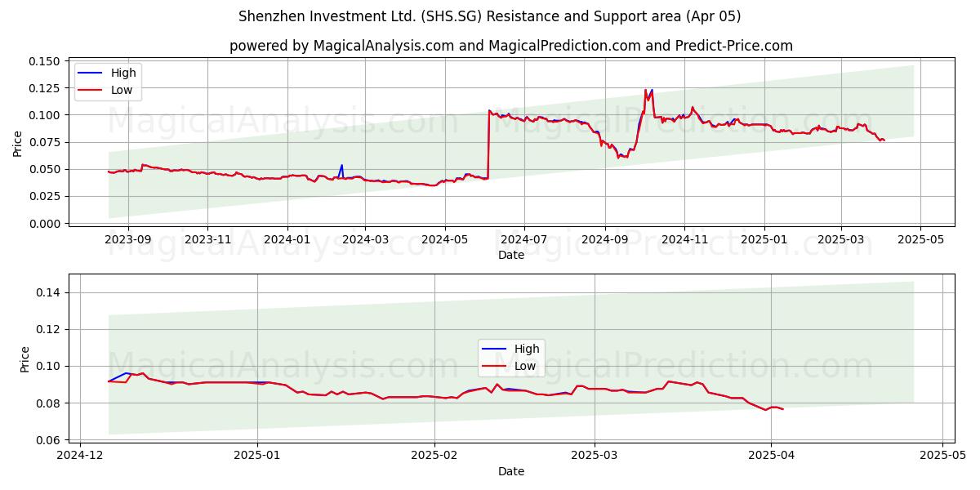Viewport: 980px width, 490px height.
Task: Click the '2024-09' label on the upper x-axis
Action: pyautogui.click(x=605, y=240)
